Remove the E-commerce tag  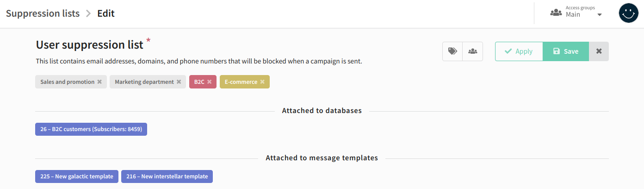click(x=262, y=82)
